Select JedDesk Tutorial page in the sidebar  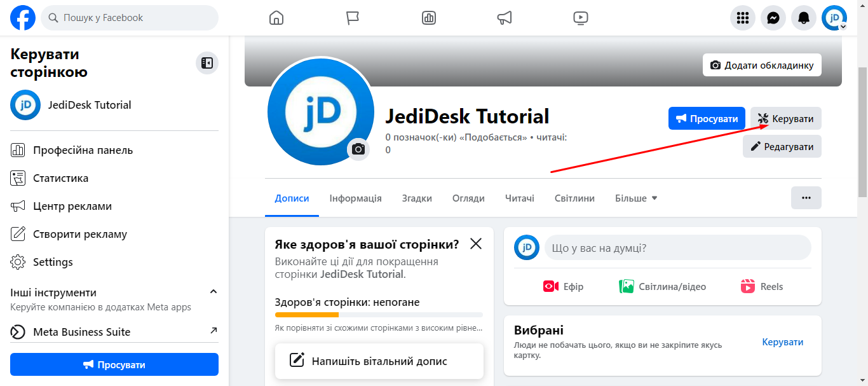tap(114, 105)
